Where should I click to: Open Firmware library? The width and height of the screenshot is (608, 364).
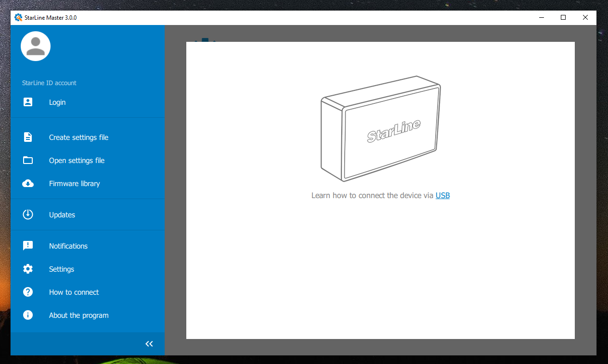click(88, 184)
